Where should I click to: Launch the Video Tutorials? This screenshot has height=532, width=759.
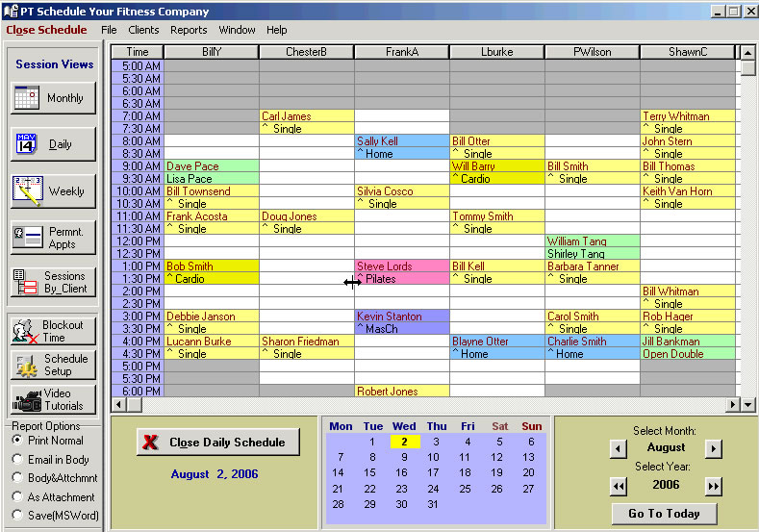click(54, 399)
